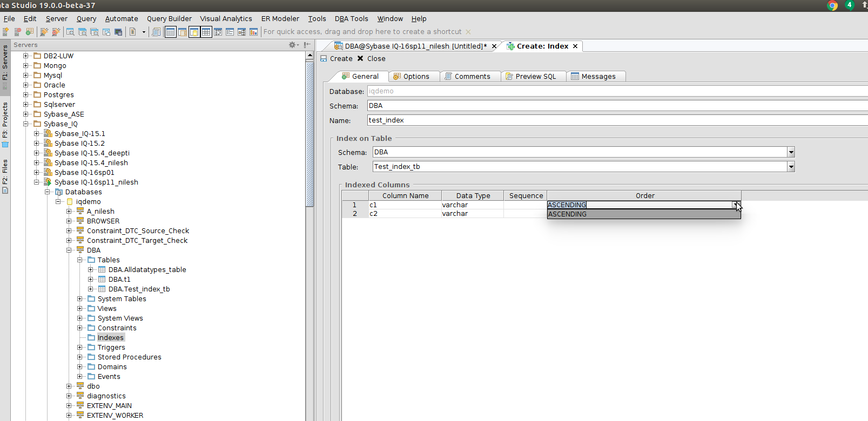Click the Sybase IQ-16sp11_nilesh connected server icon

(x=48, y=182)
